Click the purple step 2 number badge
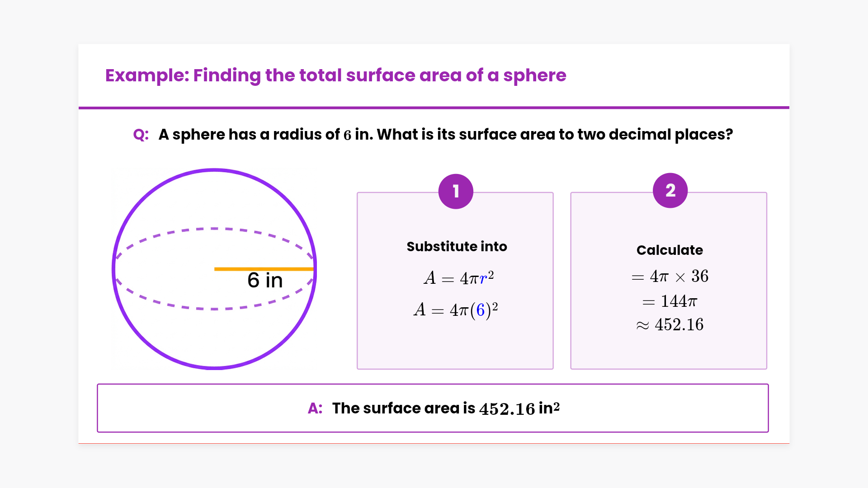This screenshot has width=868, height=488. coord(670,190)
